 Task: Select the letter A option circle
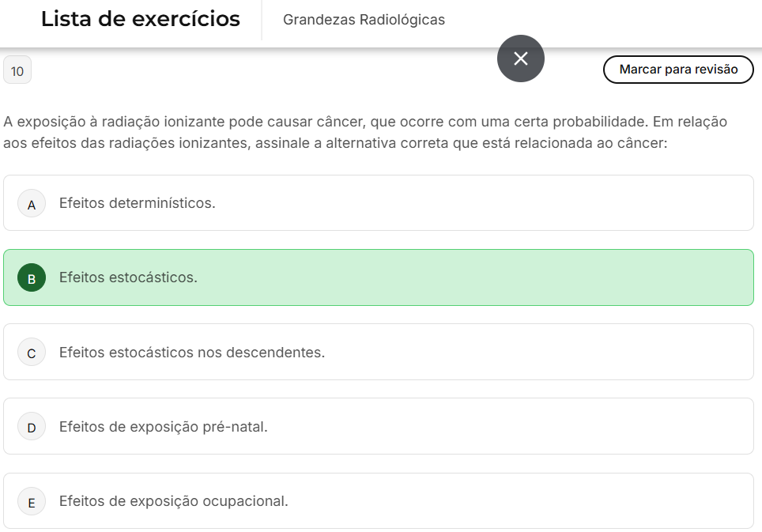tap(32, 204)
